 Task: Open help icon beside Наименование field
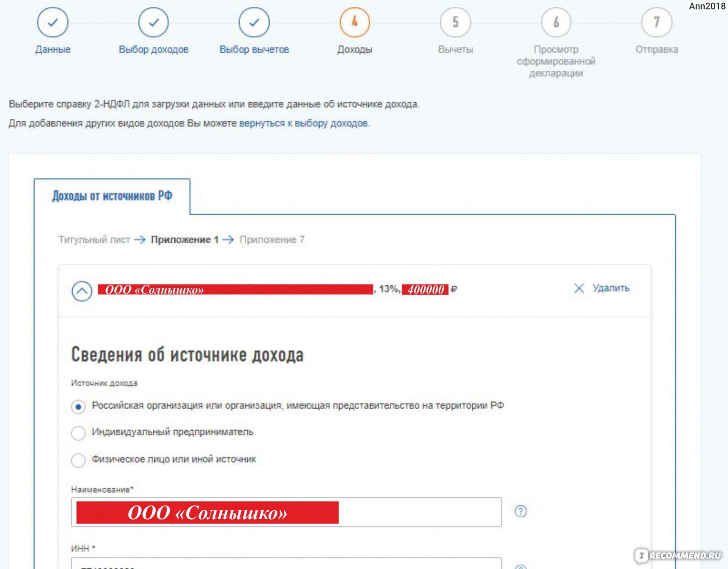[521, 511]
